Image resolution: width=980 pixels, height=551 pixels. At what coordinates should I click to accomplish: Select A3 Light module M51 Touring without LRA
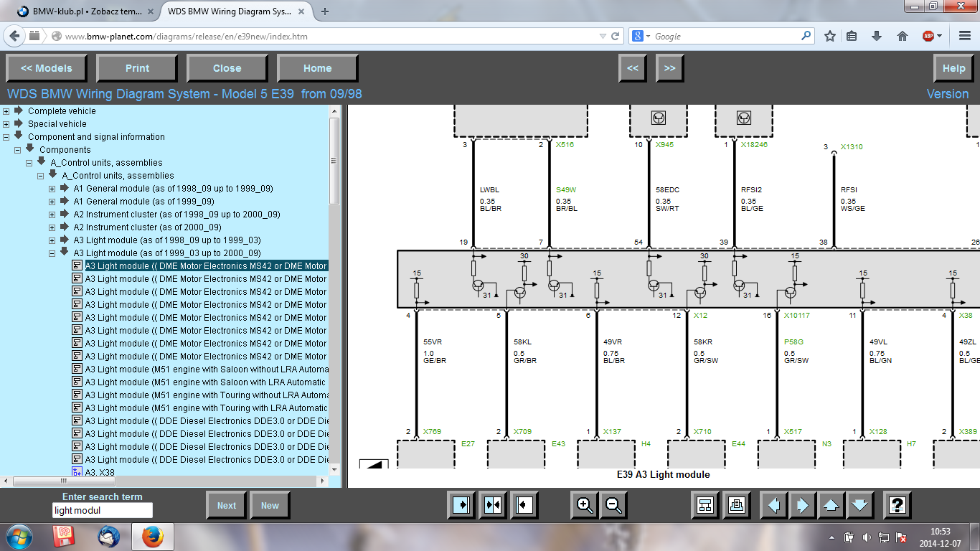pyautogui.click(x=207, y=395)
